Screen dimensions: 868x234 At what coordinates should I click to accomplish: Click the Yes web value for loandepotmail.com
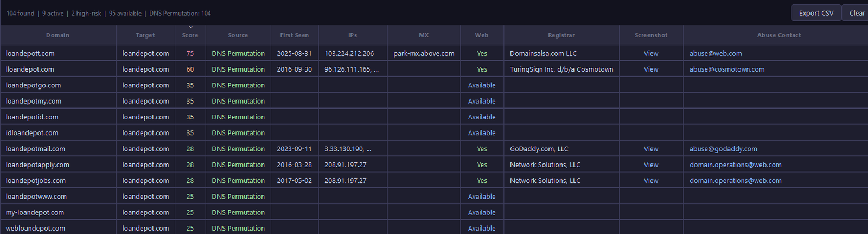tap(482, 149)
